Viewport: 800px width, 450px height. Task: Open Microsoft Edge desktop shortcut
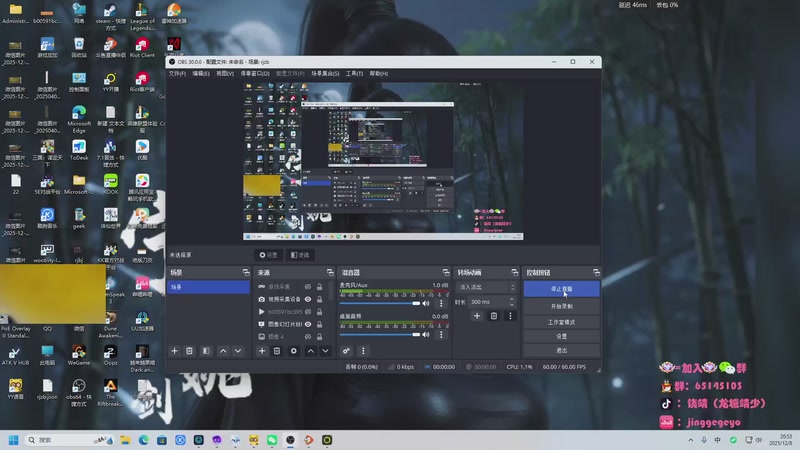(79, 119)
